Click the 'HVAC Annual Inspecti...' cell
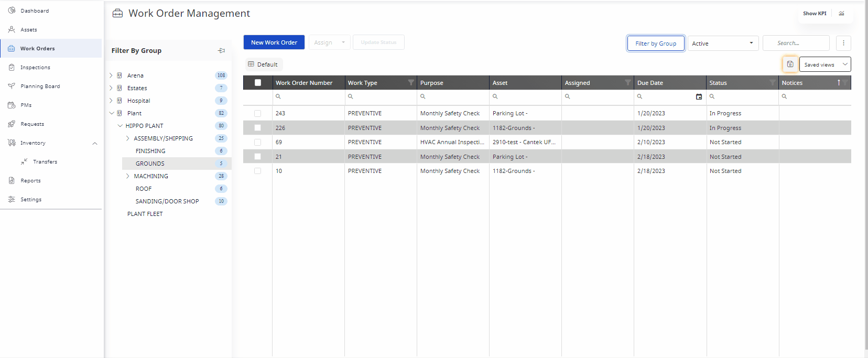 pyautogui.click(x=452, y=142)
